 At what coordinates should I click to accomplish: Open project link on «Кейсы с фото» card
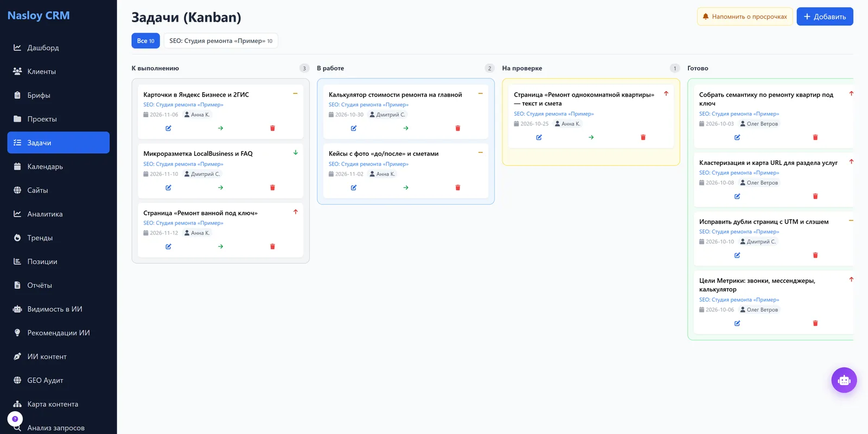pos(368,164)
